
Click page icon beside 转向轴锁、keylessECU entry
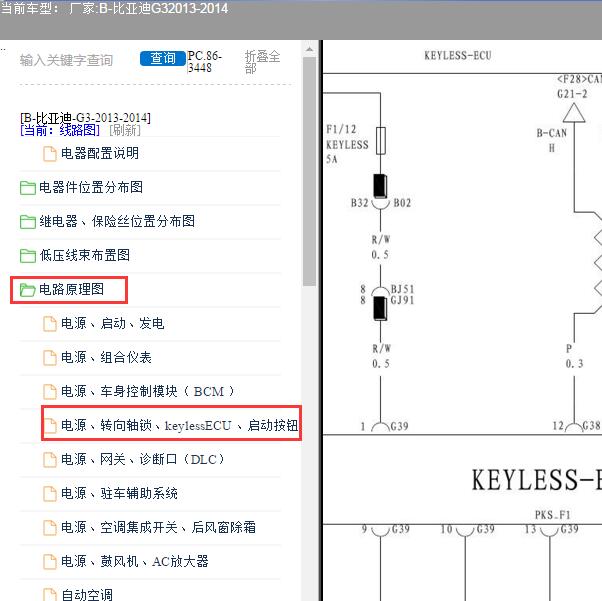click(x=50, y=426)
